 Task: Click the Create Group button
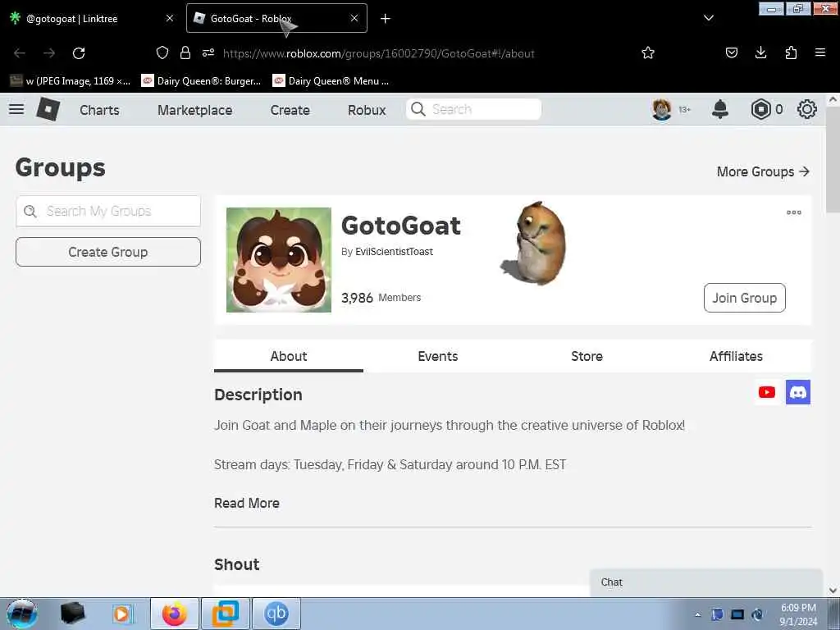coord(108,252)
